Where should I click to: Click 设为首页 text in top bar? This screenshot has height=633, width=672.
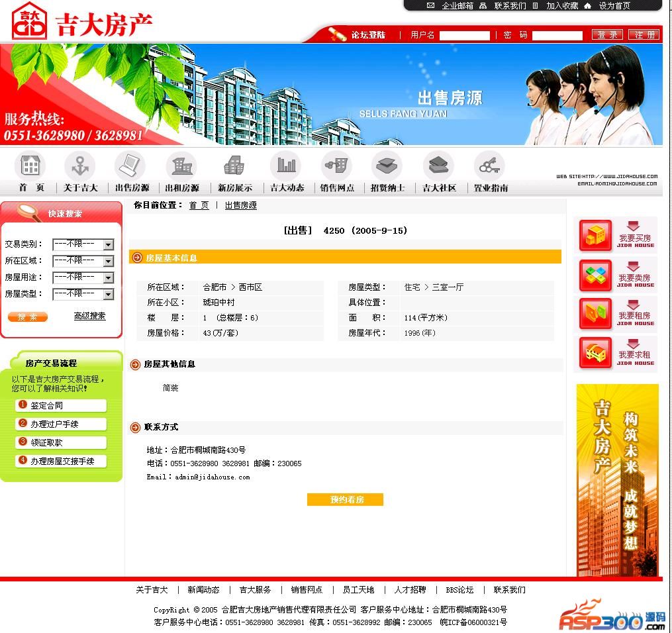pyautogui.click(x=614, y=5)
